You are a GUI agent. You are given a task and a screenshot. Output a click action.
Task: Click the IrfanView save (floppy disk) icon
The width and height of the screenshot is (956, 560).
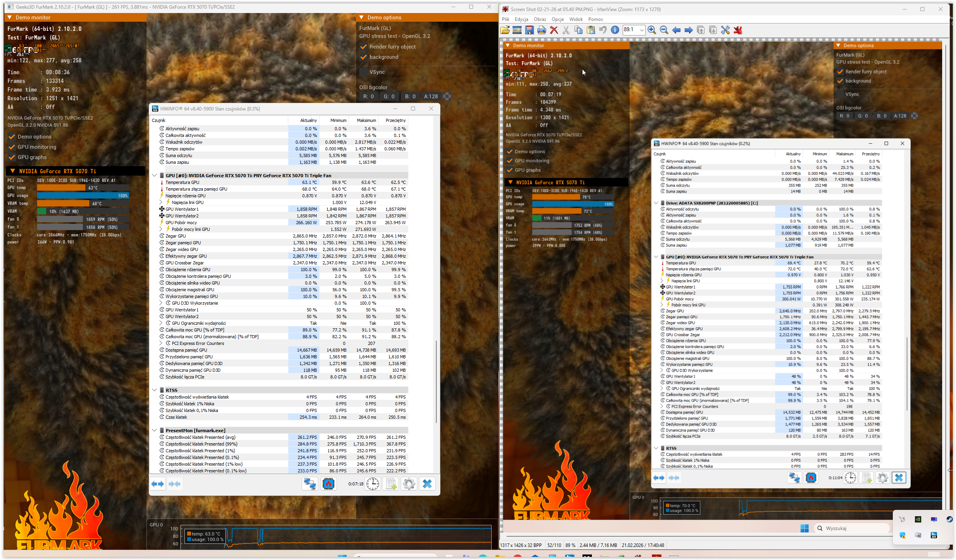(x=529, y=30)
